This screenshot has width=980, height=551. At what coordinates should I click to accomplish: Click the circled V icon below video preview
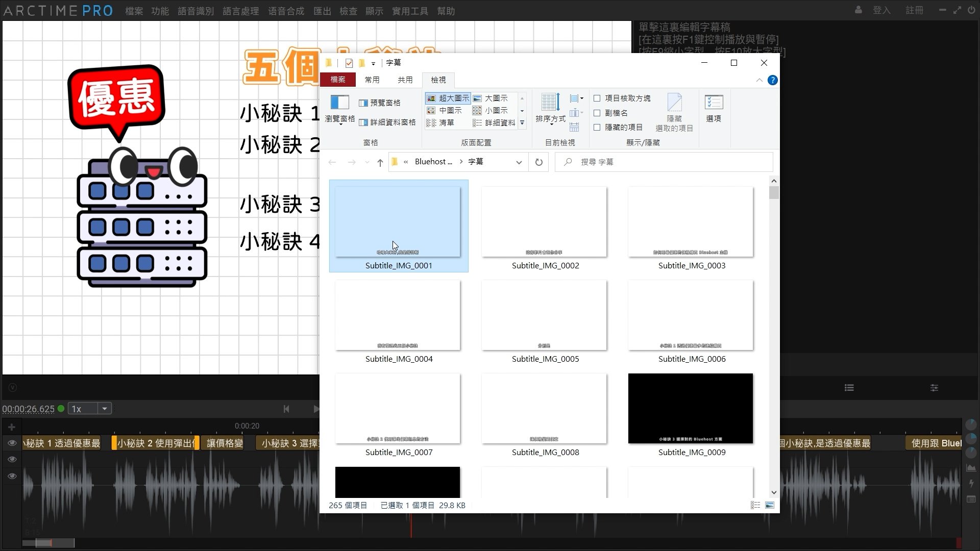pyautogui.click(x=13, y=388)
